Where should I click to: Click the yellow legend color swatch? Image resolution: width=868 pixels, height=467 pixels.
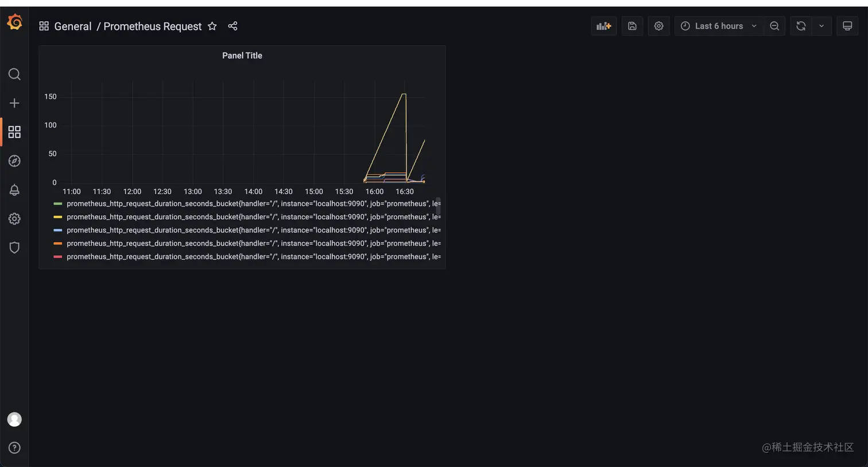tap(57, 217)
